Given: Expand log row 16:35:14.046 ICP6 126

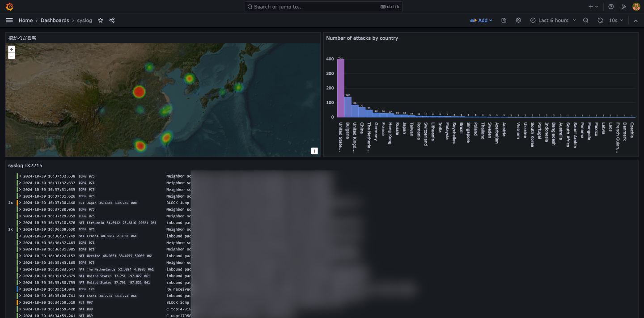Looking at the screenshot, I should tap(20, 289).
